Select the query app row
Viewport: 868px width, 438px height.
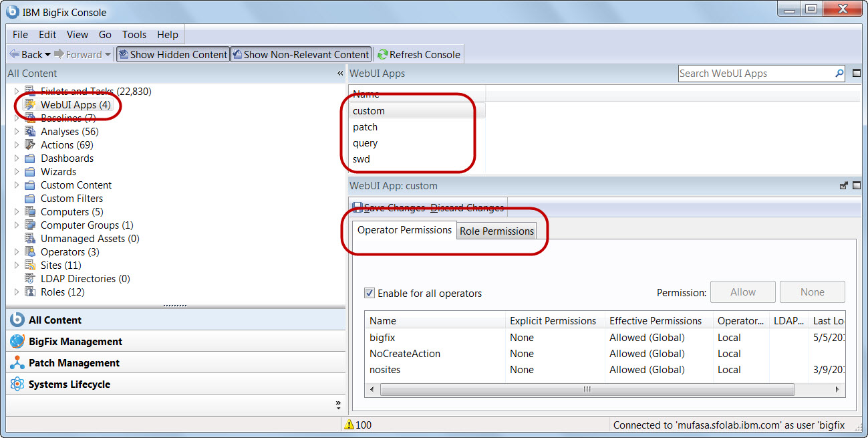tap(417, 143)
